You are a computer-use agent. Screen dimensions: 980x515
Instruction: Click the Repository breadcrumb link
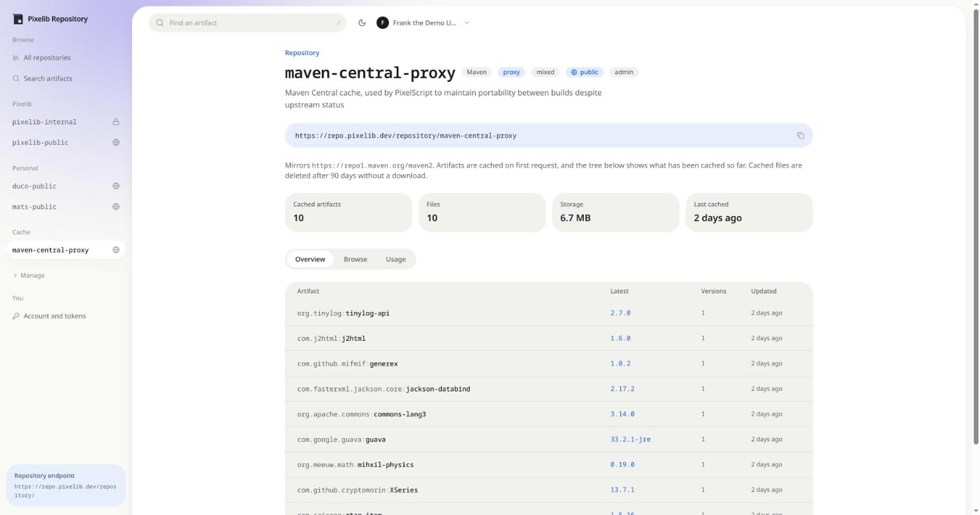[x=302, y=53]
